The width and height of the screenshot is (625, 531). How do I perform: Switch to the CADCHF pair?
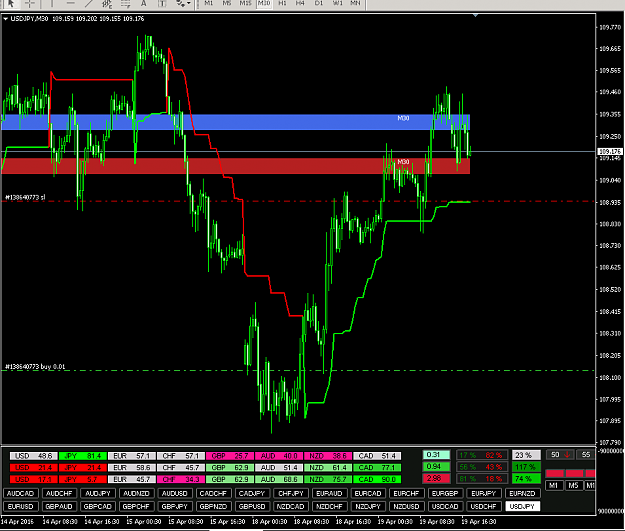[x=213, y=494]
